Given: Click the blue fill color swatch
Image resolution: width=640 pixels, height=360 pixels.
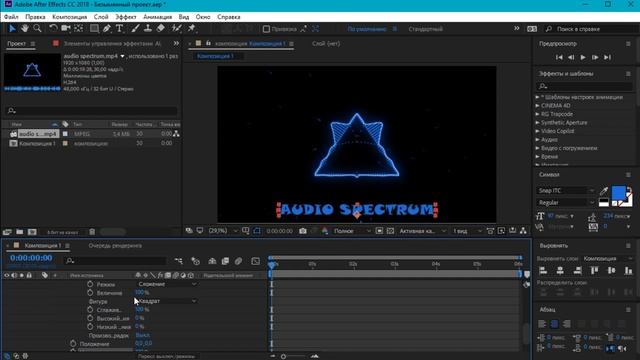Looking at the screenshot, I should [x=618, y=192].
